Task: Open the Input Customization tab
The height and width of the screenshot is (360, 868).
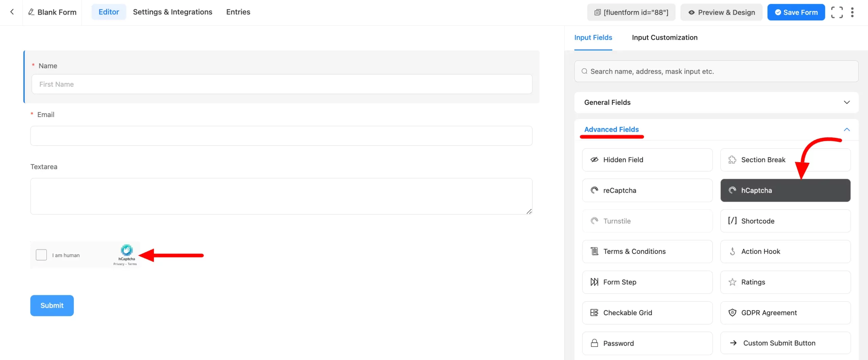Action: coord(664,38)
